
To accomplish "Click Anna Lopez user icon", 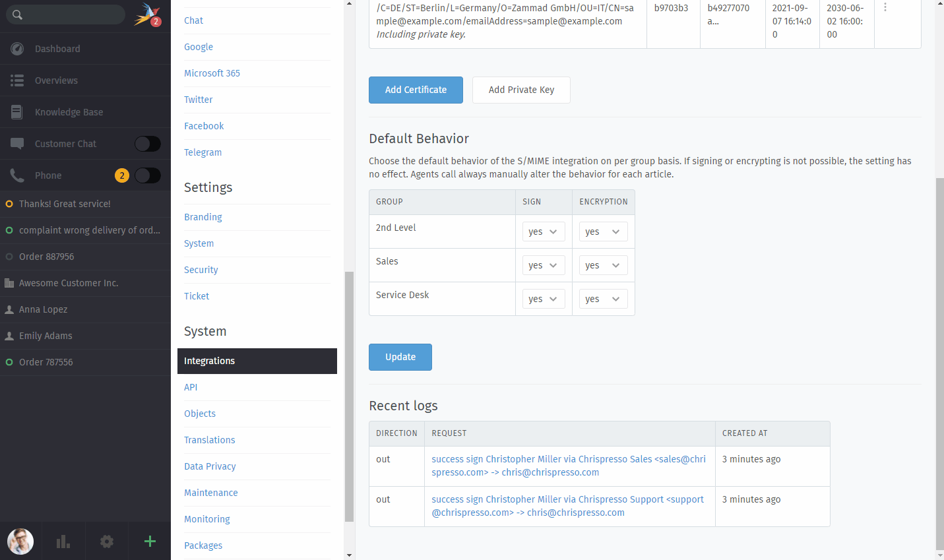I will (9, 309).
